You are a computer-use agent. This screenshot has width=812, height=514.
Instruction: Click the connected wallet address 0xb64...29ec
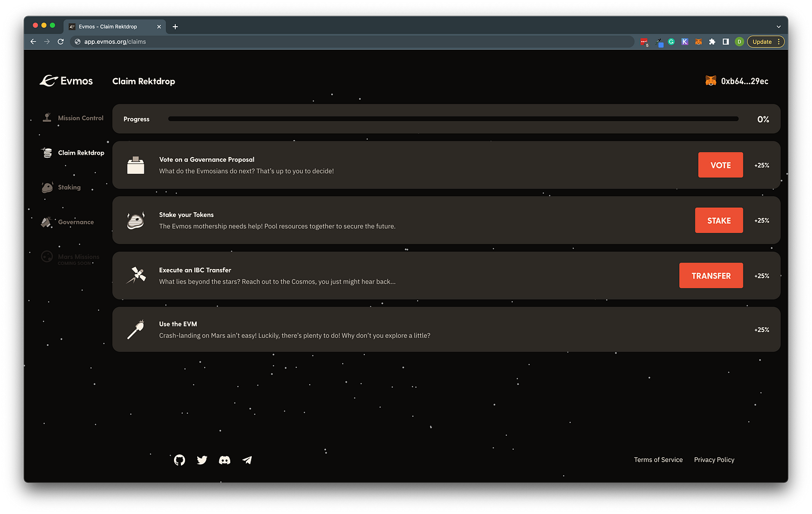pyautogui.click(x=745, y=81)
